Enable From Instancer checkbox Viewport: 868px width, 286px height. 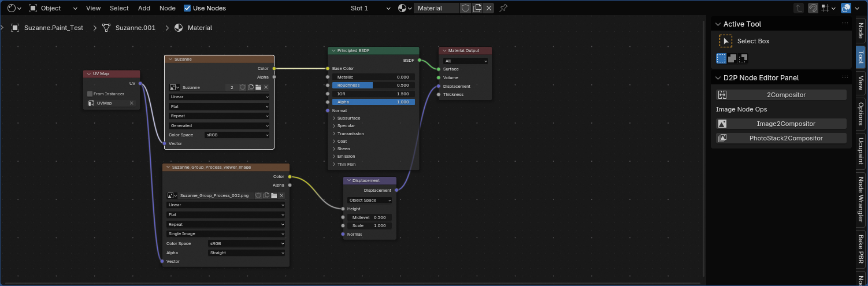[90, 94]
